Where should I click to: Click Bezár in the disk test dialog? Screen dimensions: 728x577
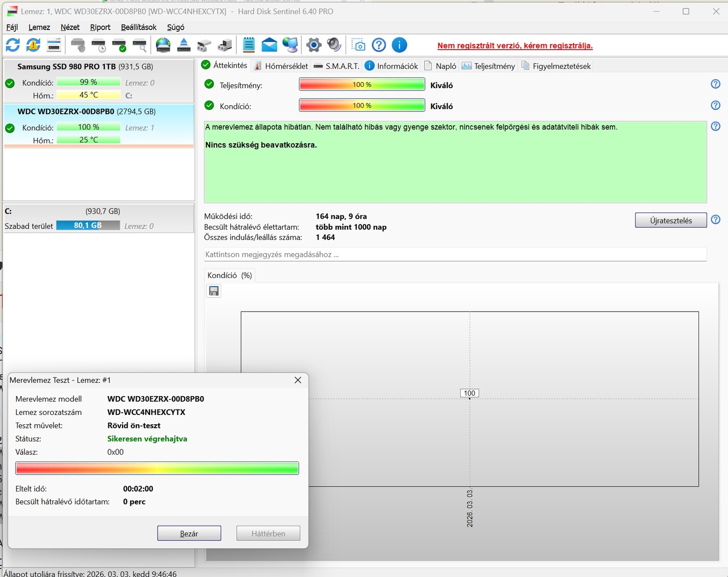[x=189, y=533]
